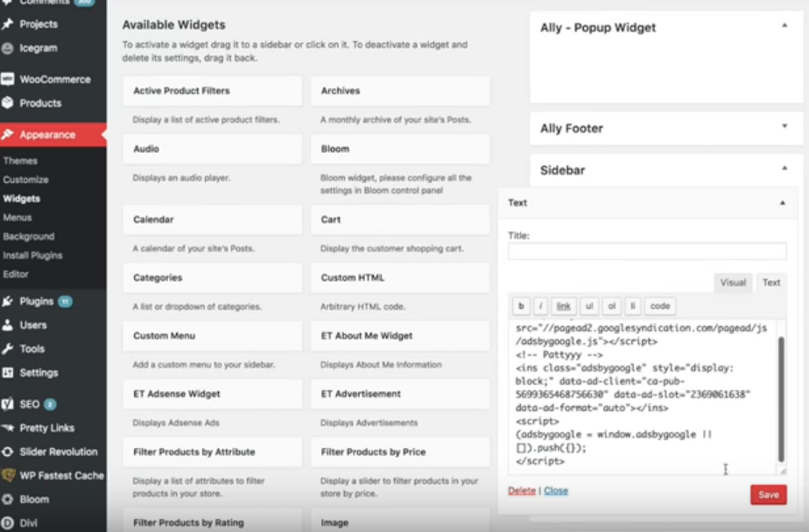
Task: Save the Text widget
Action: pyautogui.click(x=768, y=495)
